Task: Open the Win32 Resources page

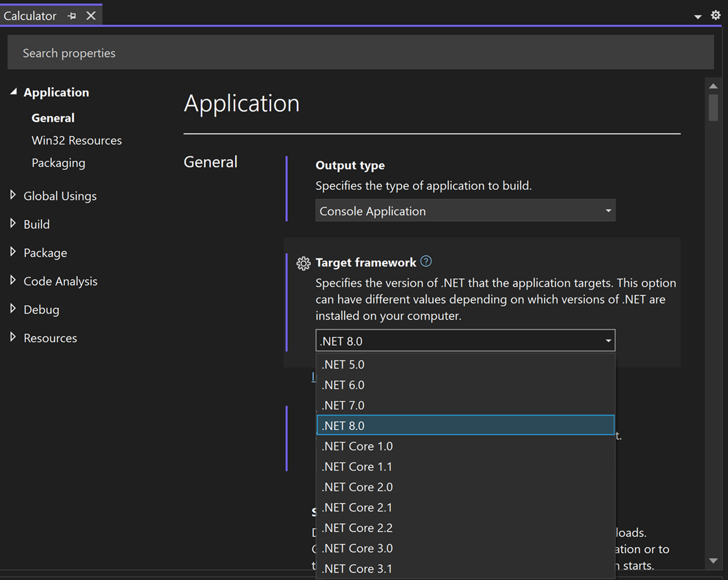Action: (x=76, y=140)
